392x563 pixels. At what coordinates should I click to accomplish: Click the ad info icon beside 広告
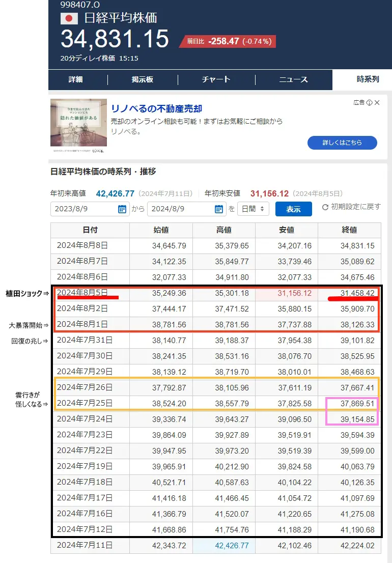click(x=369, y=103)
